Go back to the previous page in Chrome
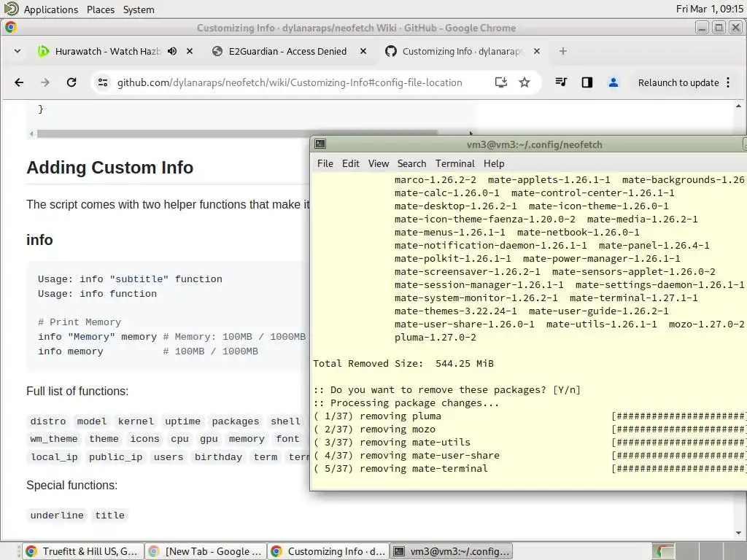Viewport: 747px width, 560px height. (19, 82)
